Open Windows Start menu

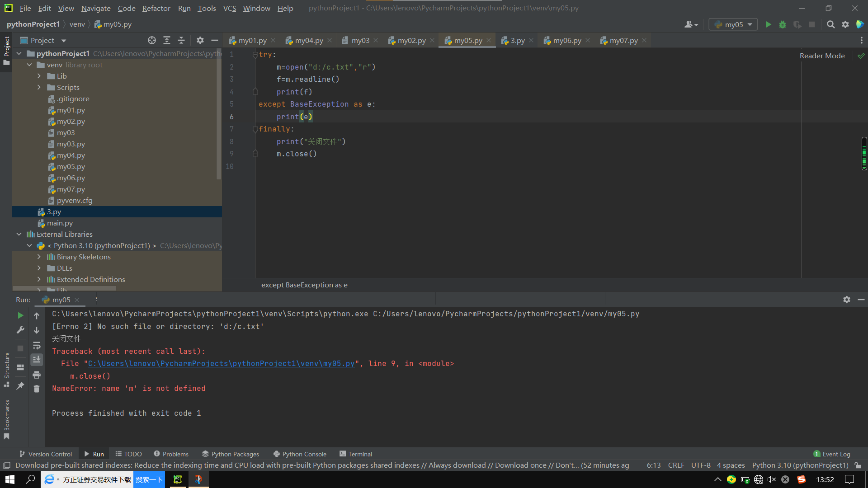point(10,479)
